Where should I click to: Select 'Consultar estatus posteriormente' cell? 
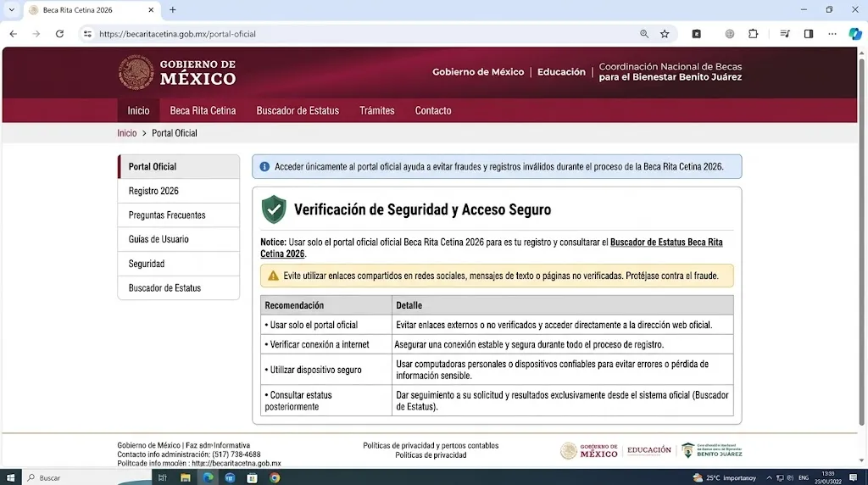326,400
